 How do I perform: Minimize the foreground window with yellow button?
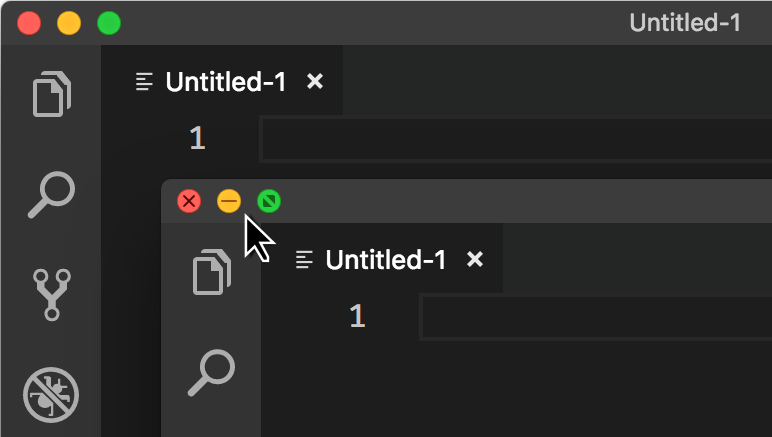coord(229,201)
